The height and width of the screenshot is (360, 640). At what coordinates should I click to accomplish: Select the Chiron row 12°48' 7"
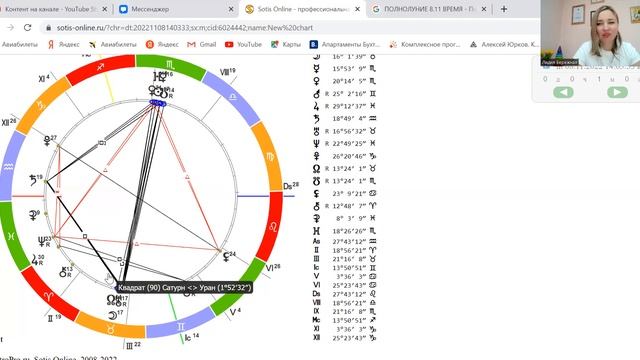(344, 206)
